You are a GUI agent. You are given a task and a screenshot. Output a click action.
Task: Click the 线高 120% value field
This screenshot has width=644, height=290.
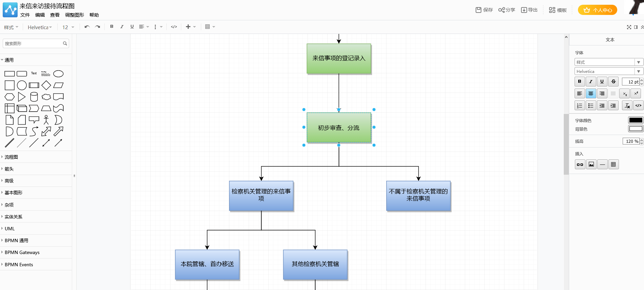631,141
